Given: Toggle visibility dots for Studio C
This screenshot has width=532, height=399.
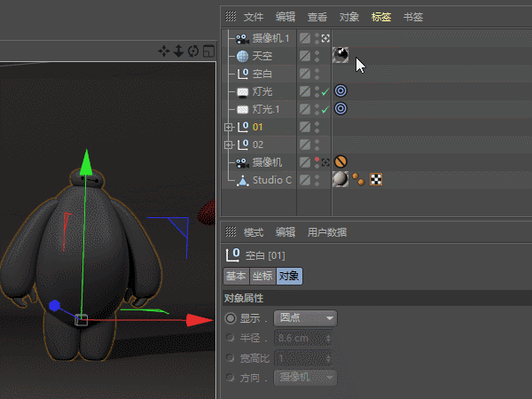Looking at the screenshot, I should pos(317,180).
